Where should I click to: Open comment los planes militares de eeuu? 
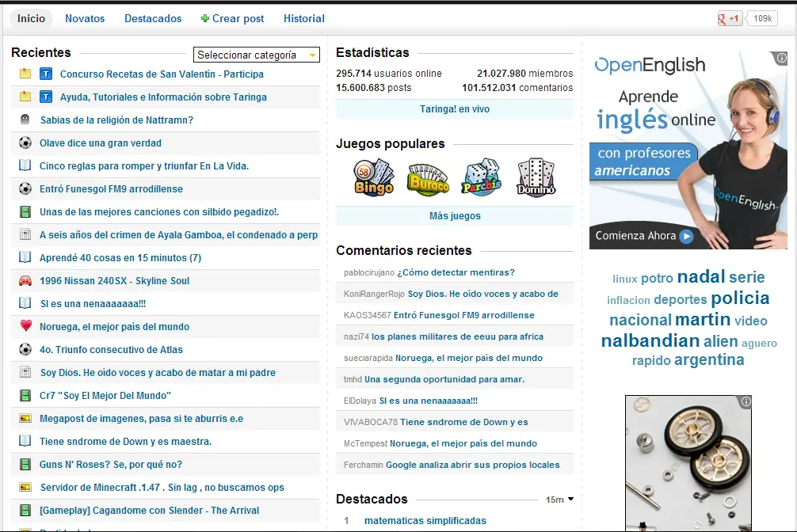(457, 336)
